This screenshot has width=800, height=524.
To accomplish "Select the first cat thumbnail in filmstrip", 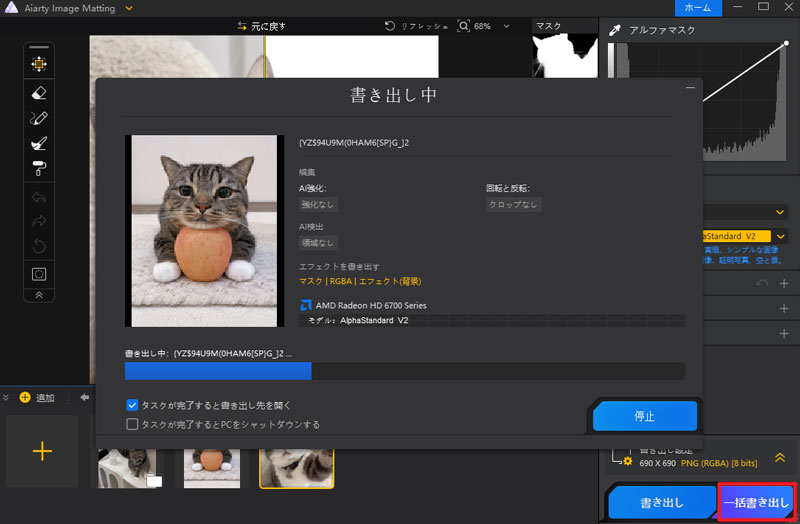I will pos(128,468).
